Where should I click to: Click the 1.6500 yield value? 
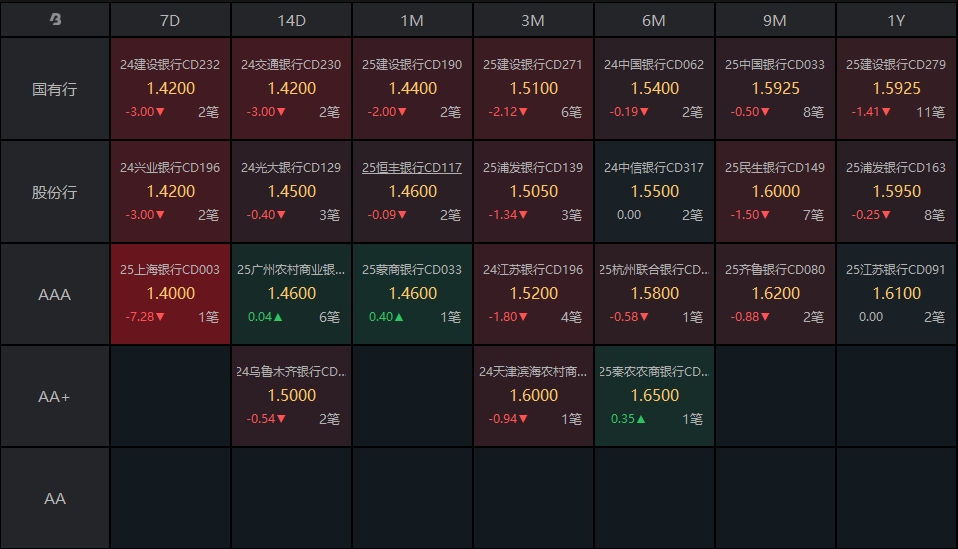click(654, 396)
